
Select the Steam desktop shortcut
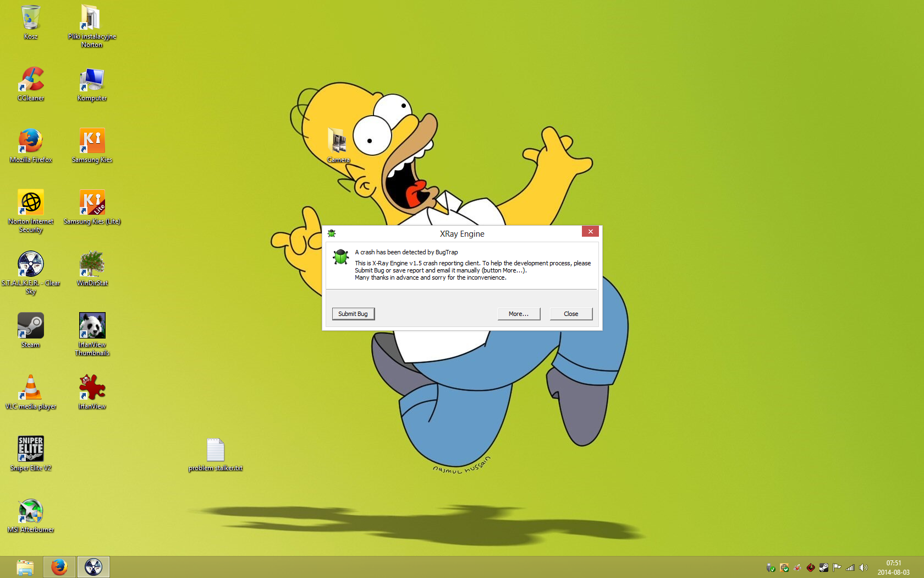click(31, 330)
